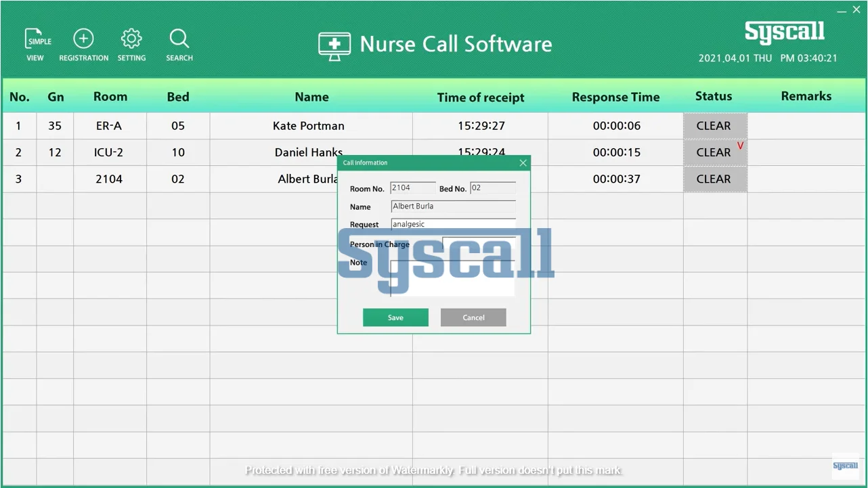This screenshot has width=868, height=488.
Task: Click the Room No input field
Action: pyautogui.click(x=412, y=188)
